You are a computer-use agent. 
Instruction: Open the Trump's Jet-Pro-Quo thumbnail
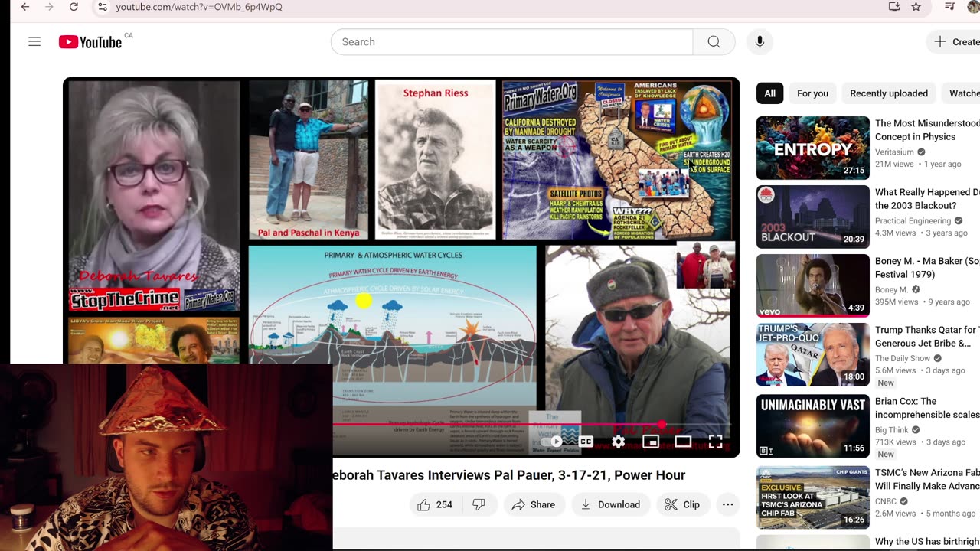813,355
